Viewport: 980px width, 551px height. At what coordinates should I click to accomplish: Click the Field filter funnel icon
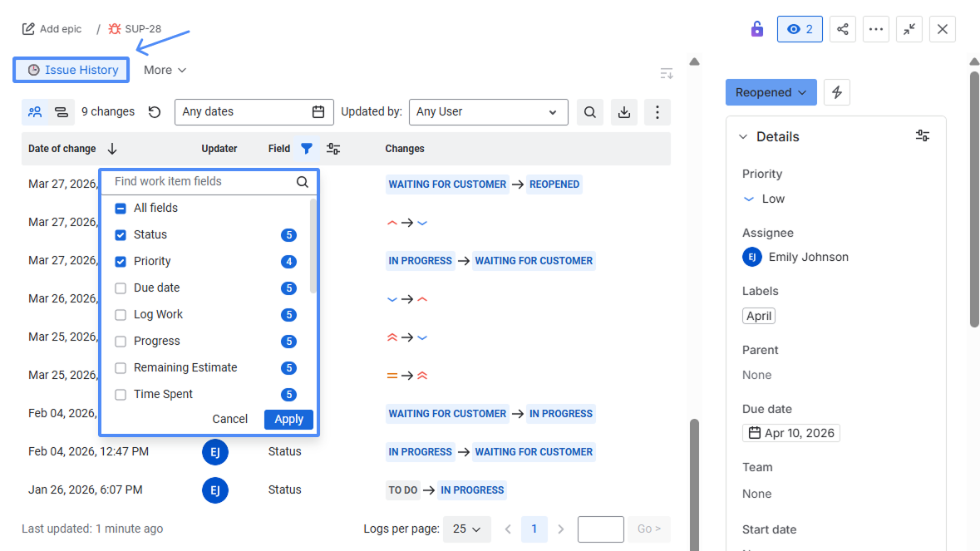pyautogui.click(x=306, y=149)
